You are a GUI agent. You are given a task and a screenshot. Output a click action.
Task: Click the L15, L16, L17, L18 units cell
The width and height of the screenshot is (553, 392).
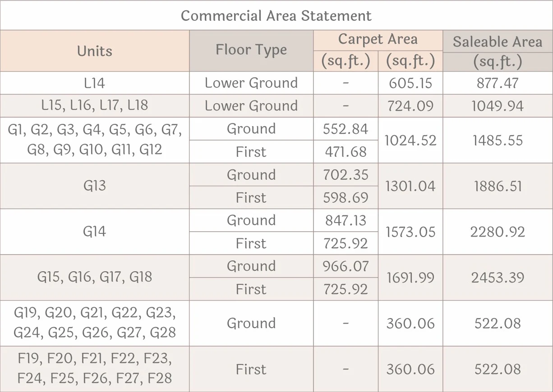[95, 105]
